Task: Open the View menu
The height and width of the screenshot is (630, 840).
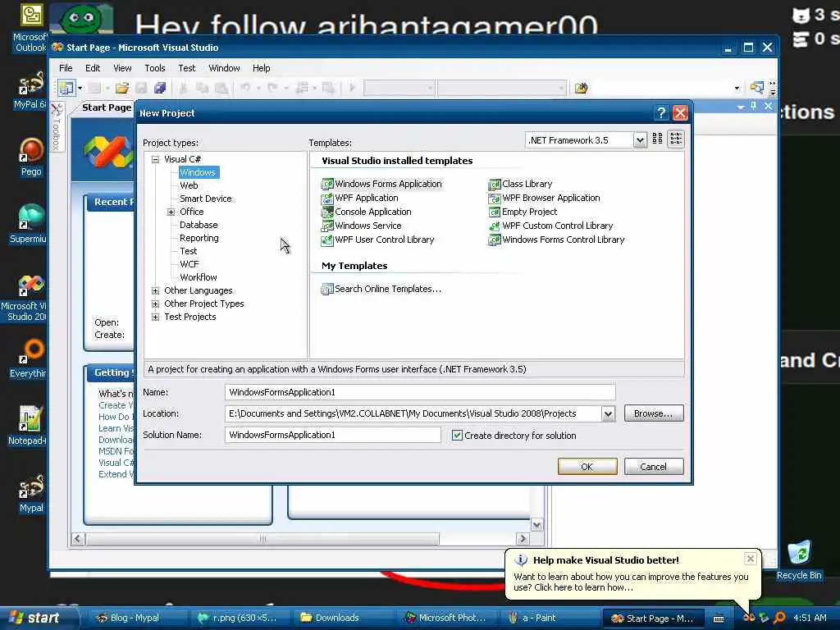Action: click(122, 68)
